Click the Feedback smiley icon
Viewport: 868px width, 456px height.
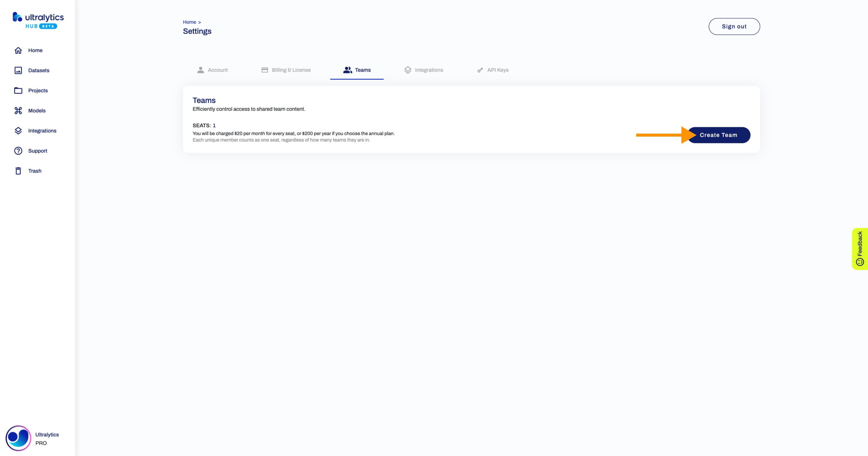click(859, 262)
